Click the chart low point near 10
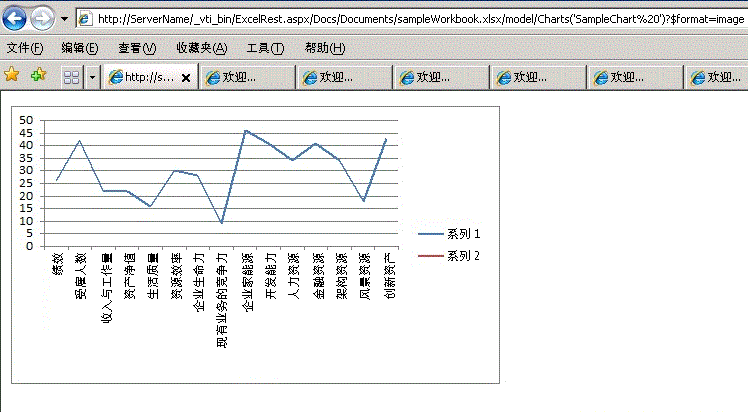 [221, 223]
